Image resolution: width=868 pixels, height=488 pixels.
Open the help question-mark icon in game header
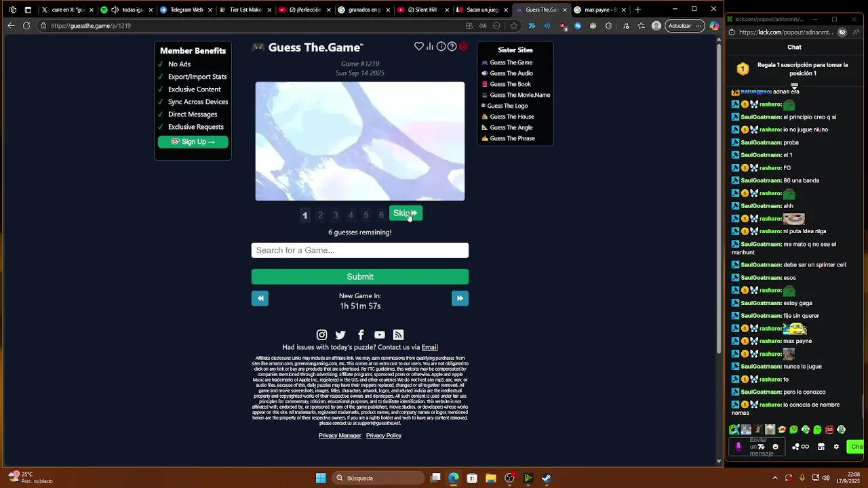click(452, 46)
